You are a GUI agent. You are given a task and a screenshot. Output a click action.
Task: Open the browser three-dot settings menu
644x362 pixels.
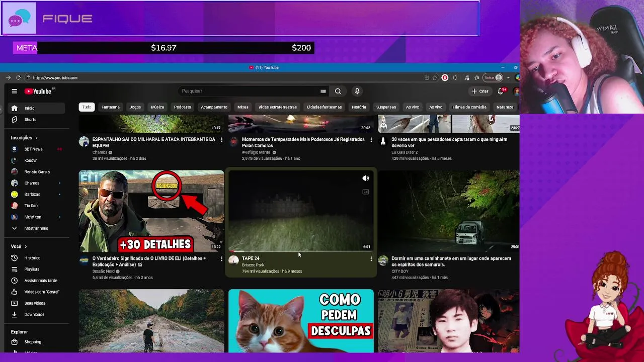click(x=508, y=77)
